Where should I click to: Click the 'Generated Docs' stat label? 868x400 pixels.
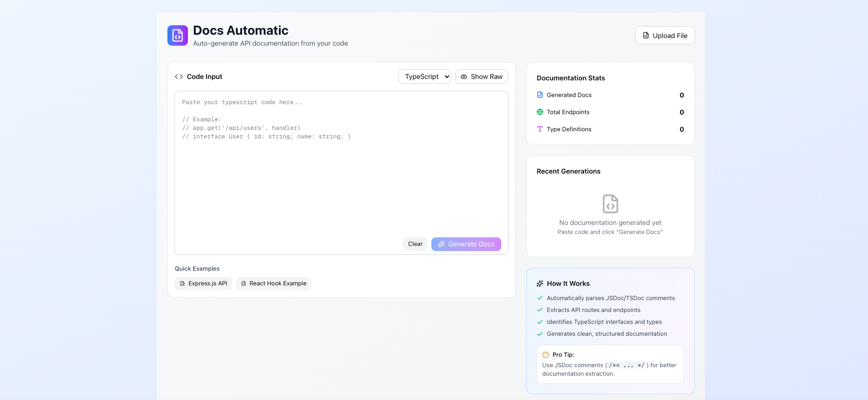click(569, 95)
